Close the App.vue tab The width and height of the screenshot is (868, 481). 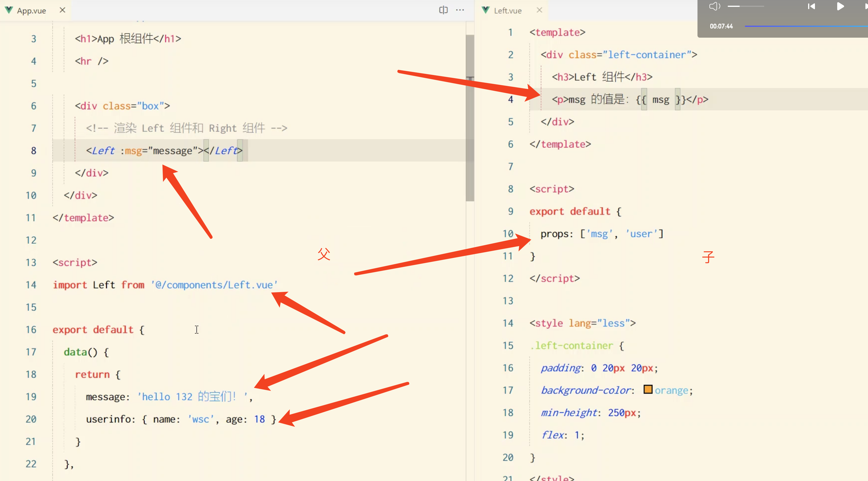(x=62, y=10)
